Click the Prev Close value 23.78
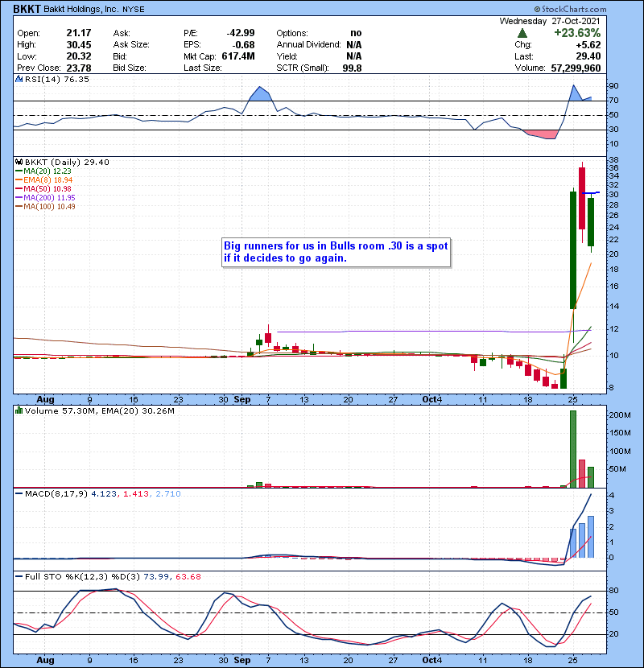Screen dimensions: 644x668 79,68
